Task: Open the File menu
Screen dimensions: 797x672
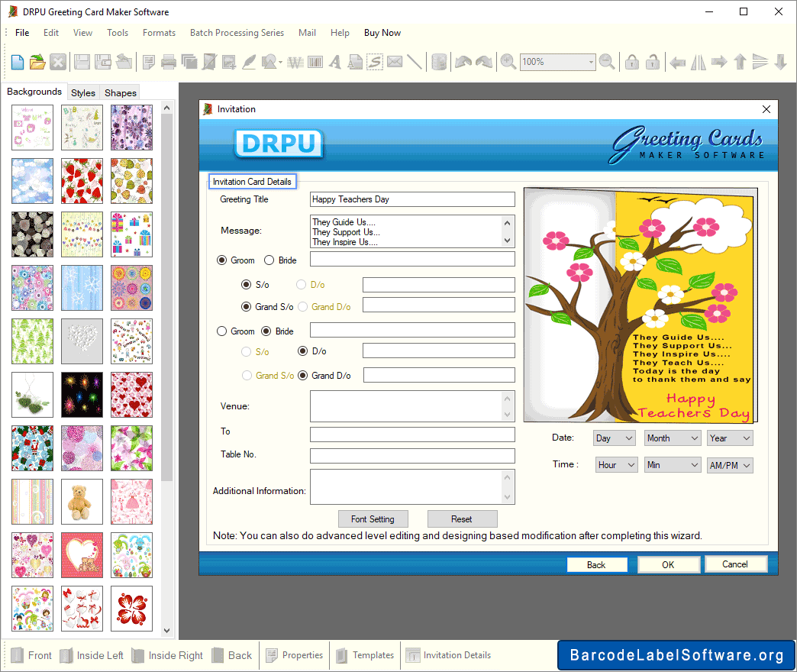Action: click(22, 33)
